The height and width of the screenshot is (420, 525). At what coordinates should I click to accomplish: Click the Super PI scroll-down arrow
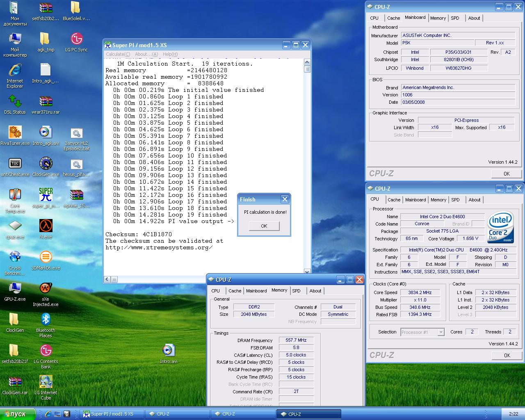307,271
